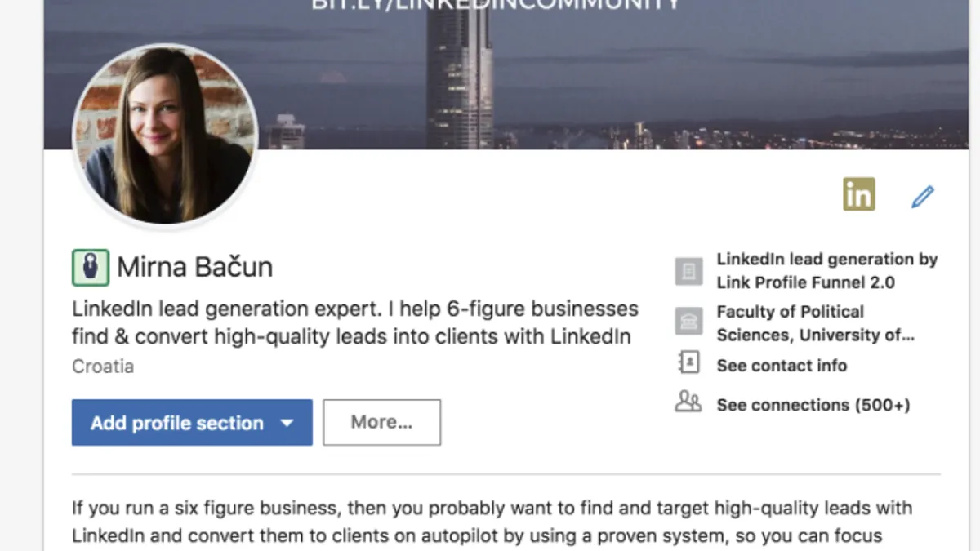Open See contact info link
Image resolution: width=980 pixels, height=551 pixels.
coord(782,366)
